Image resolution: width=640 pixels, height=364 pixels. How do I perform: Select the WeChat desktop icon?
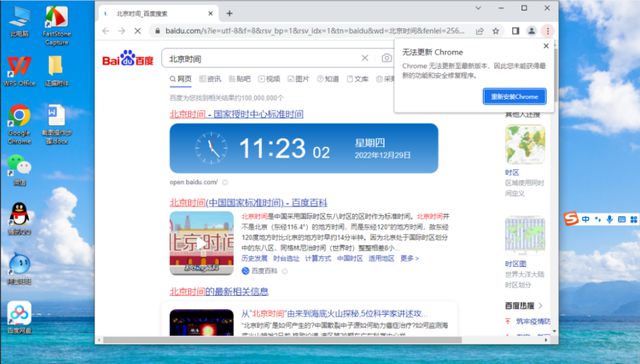(x=19, y=170)
